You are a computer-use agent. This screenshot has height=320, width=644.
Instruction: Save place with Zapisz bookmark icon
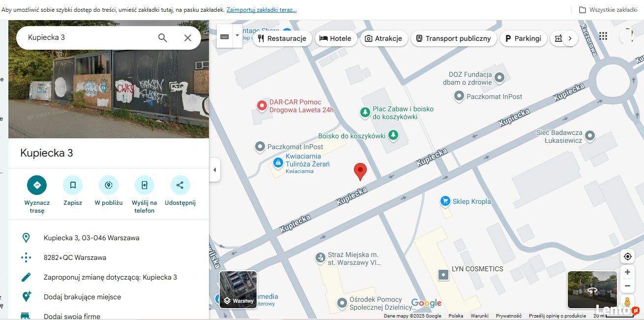73,185
